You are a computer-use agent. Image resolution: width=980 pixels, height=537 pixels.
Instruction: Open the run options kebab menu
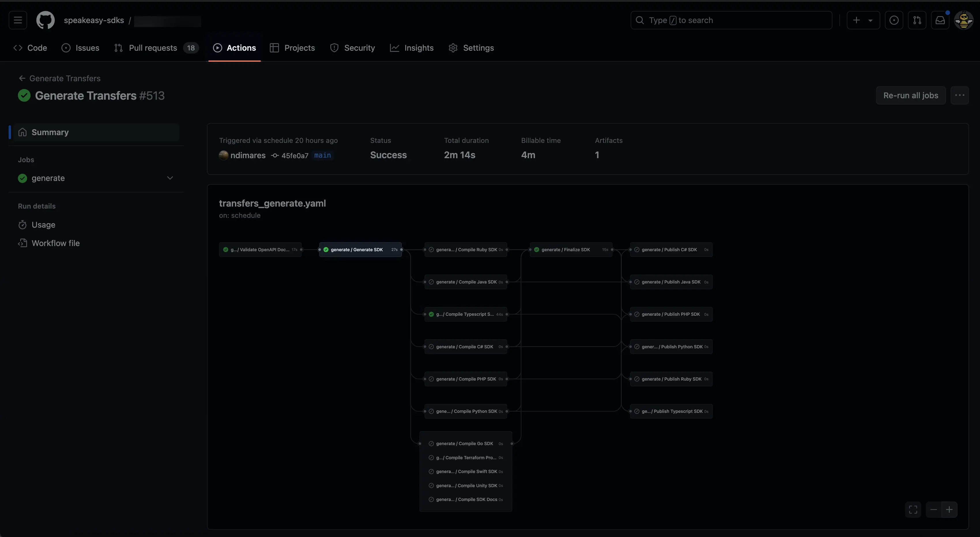960,95
